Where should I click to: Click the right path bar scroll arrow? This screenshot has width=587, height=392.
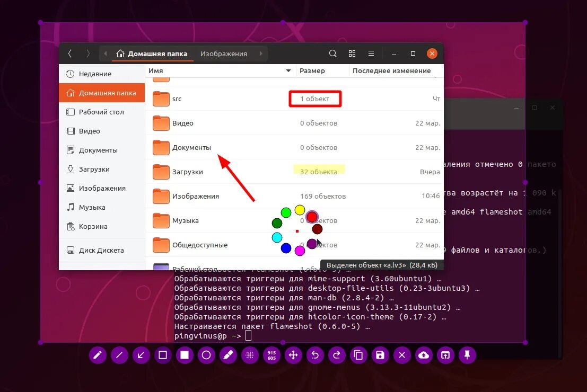261,54
